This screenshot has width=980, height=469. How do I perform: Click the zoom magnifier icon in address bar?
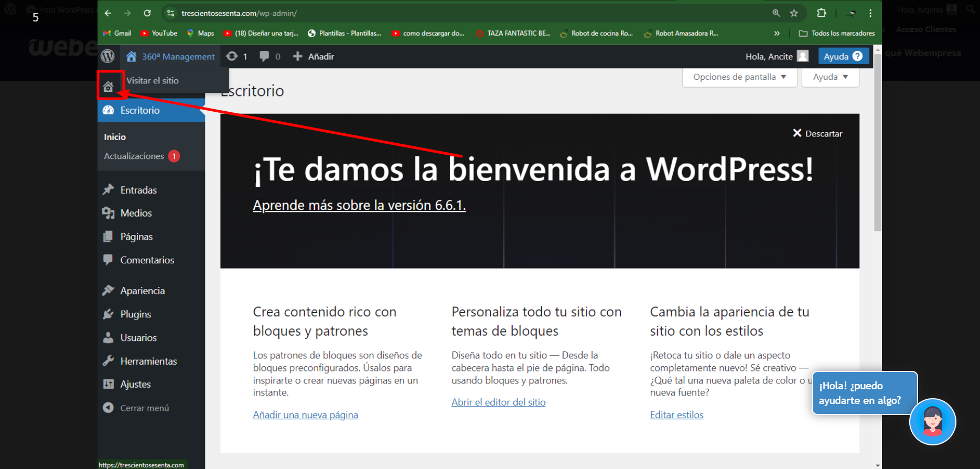coord(776,13)
